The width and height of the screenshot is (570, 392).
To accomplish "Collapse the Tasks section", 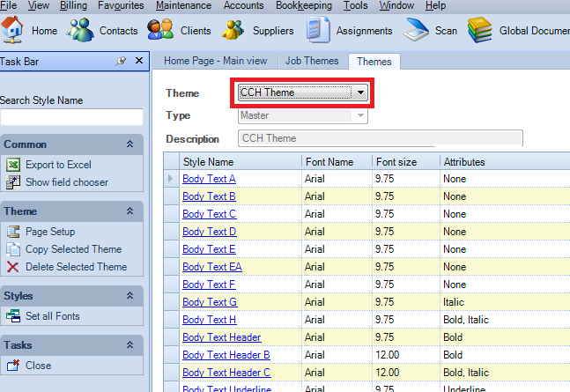I will [130, 344].
